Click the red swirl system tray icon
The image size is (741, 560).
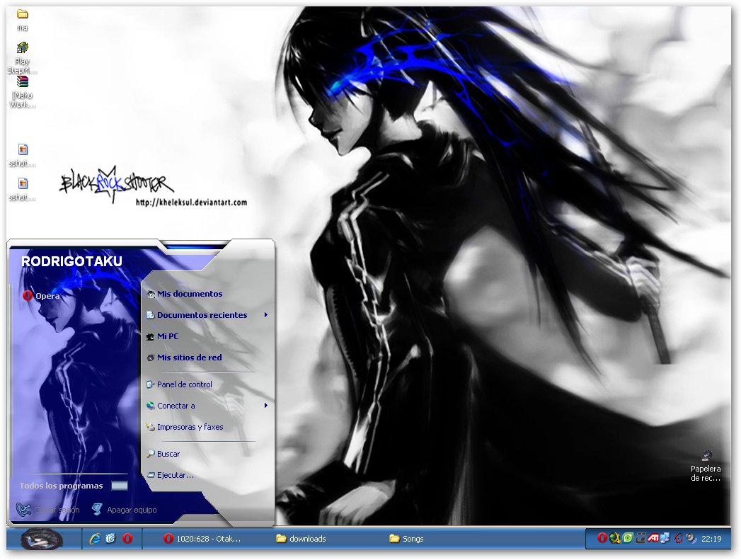pos(678,538)
